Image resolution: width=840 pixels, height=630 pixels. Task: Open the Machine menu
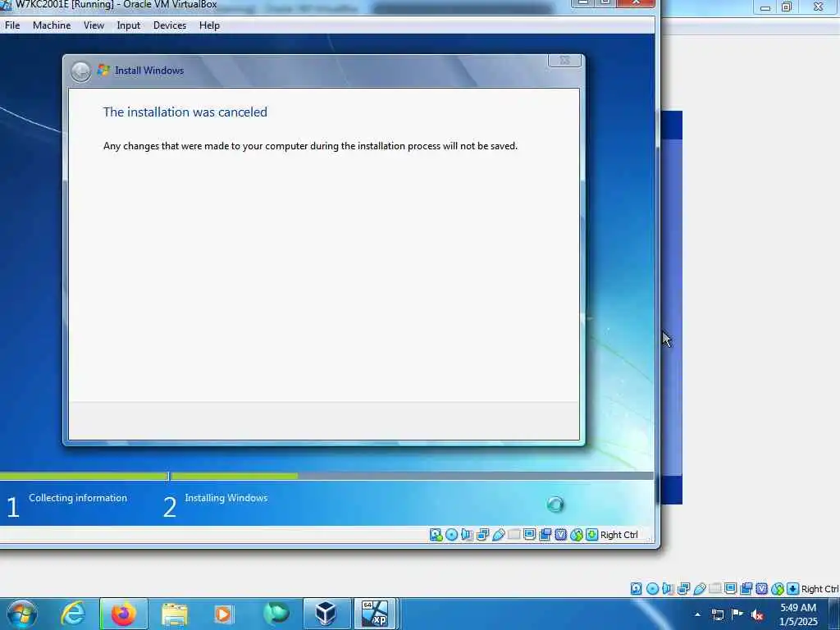(x=52, y=25)
